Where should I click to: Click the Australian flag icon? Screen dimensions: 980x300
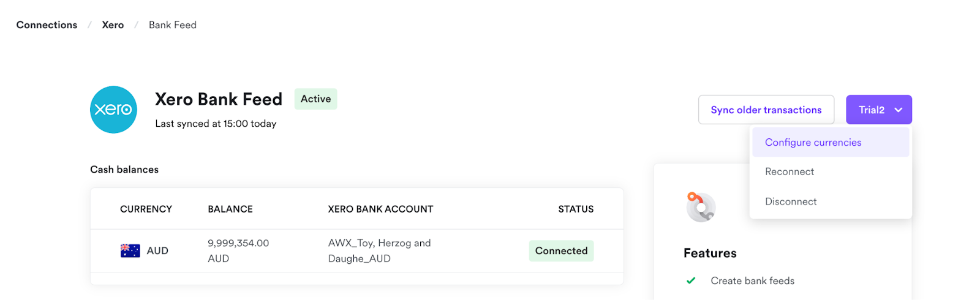(130, 251)
